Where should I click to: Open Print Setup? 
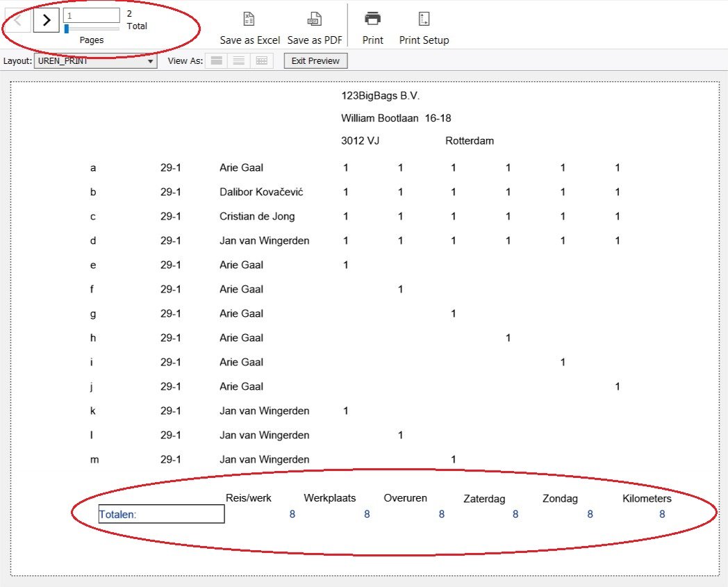(424, 19)
